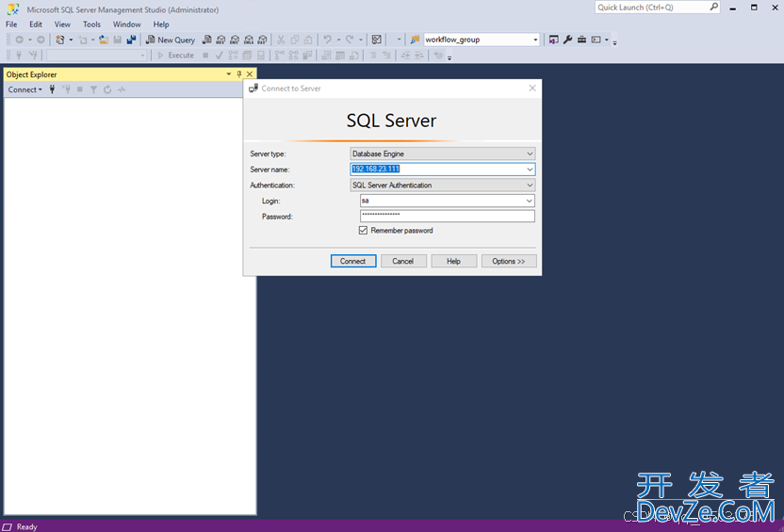
Task: Click the Disconnect icon in Object Explorer
Action: tap(66, 89)
